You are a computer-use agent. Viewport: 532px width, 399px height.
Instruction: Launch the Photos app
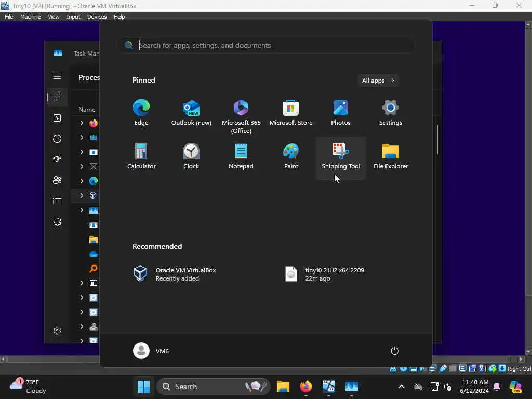(341, 113)
